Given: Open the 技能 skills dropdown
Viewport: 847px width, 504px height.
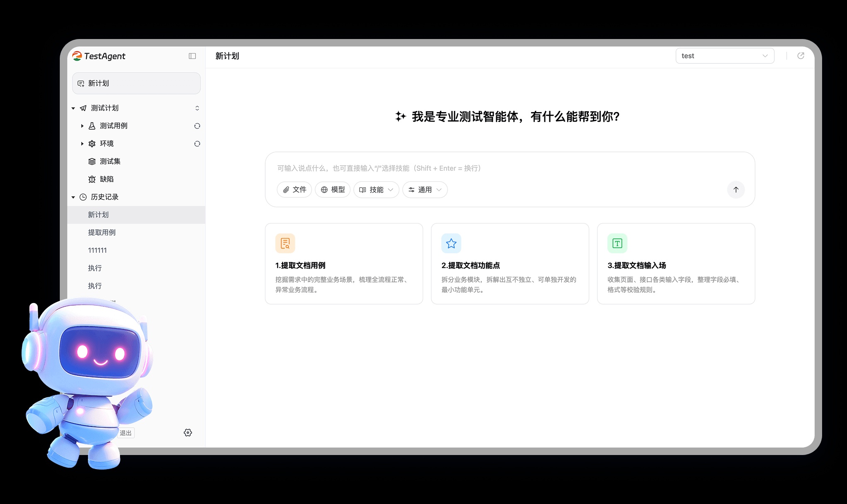Looking at the screenshot, I should tap(376, 190).
